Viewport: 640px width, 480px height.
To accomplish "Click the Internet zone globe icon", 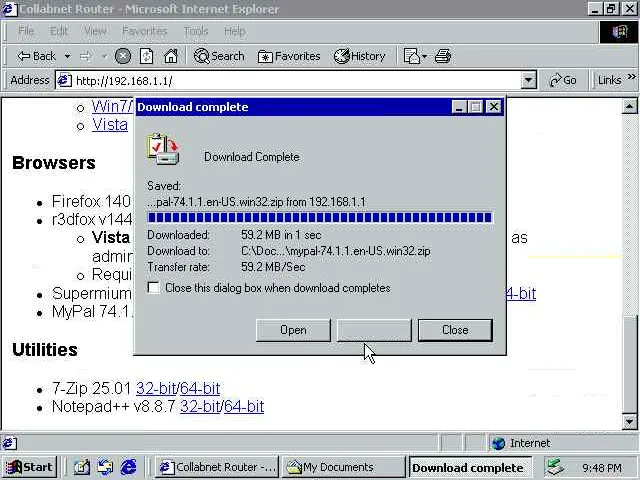I will click(498, 443).
